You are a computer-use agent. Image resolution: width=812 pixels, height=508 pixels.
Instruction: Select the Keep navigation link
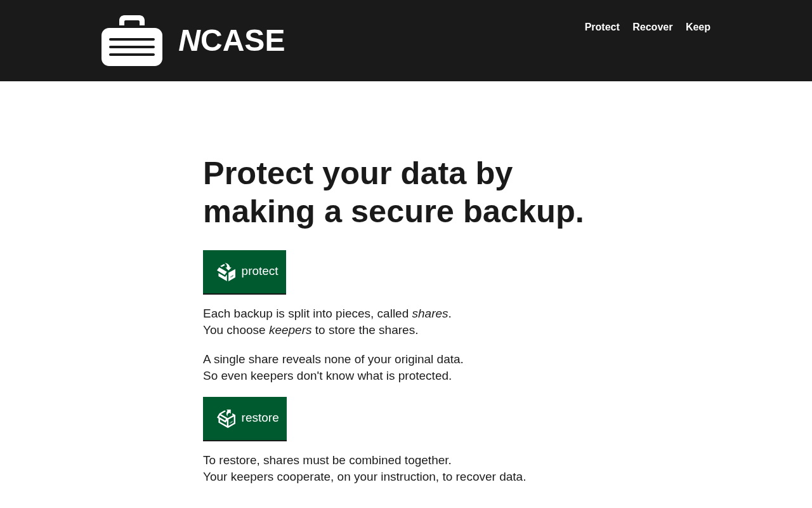[x=698, y=27]
